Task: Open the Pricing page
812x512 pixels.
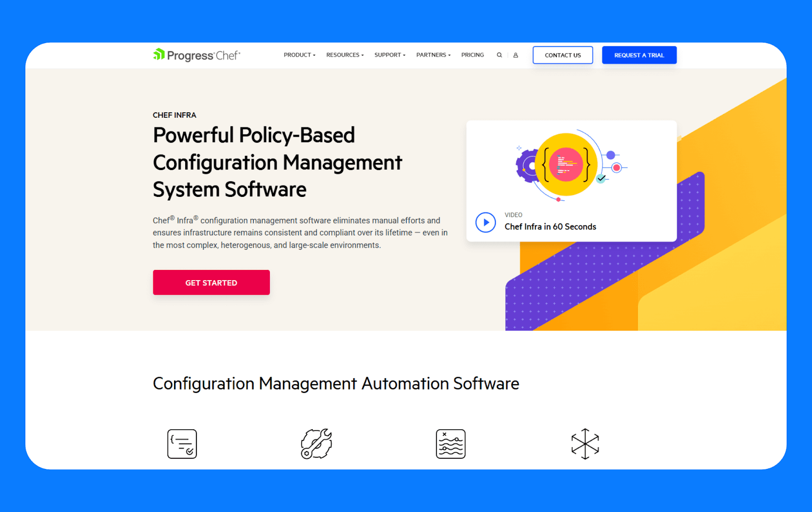Action: pyautogui.click(x=472, y=55)
